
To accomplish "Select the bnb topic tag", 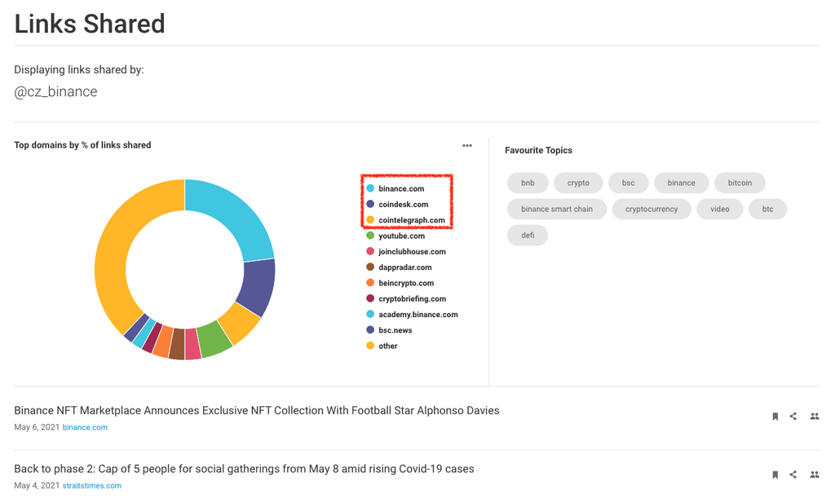I will click(528, 183).
